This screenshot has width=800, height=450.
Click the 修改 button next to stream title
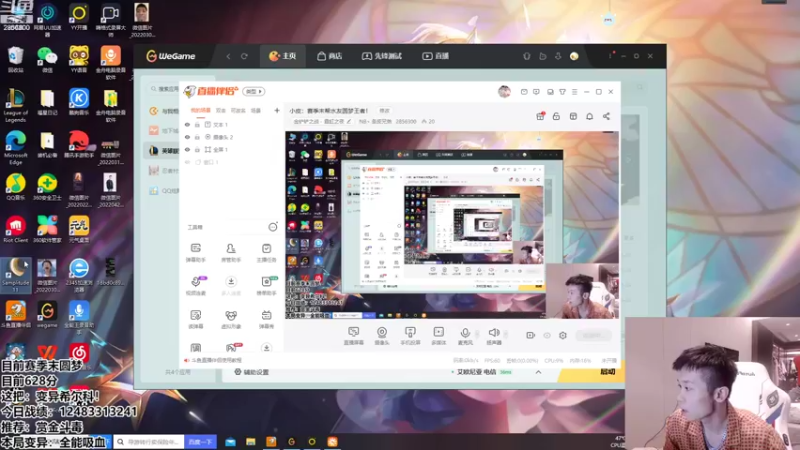click(384, 110)
